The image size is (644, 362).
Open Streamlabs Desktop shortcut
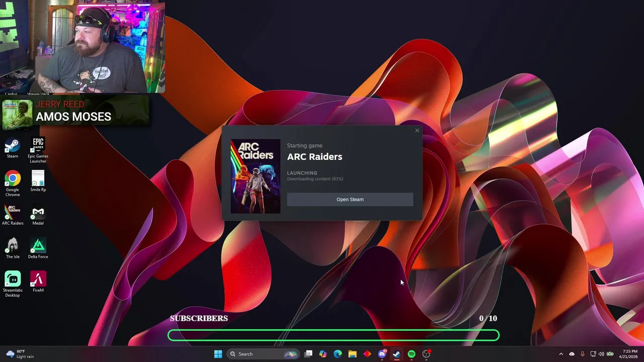[x=13, y=285]
